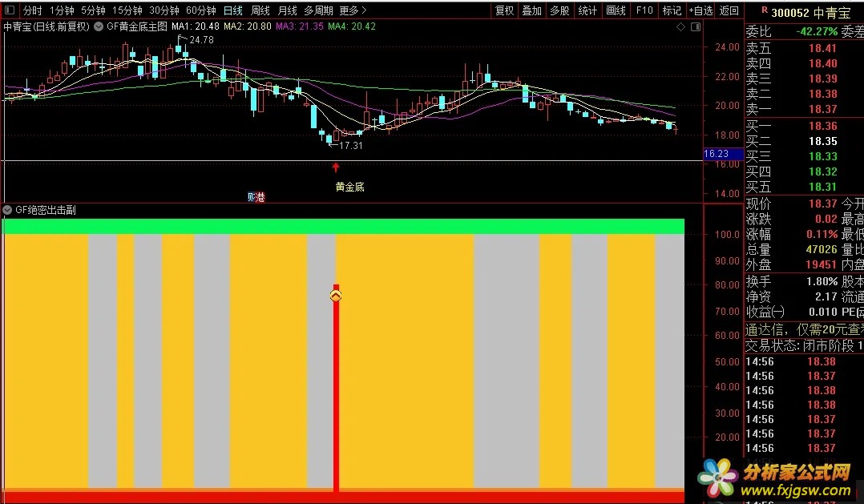
Task: Open F10 company information
Action: coord(644,10)
